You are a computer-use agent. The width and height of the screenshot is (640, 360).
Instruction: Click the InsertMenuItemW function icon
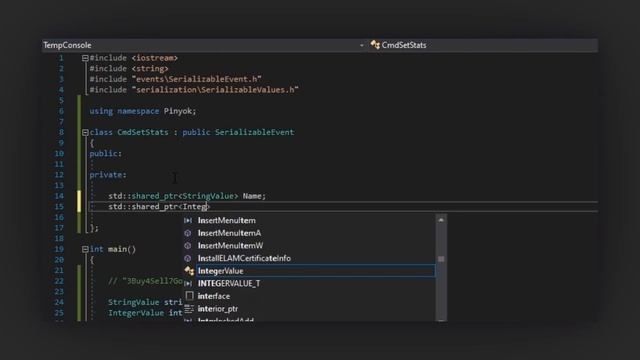pos(188,246)
